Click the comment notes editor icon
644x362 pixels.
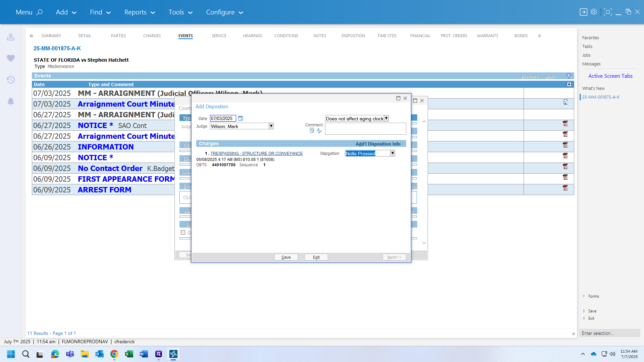click(x=312, y=131)
